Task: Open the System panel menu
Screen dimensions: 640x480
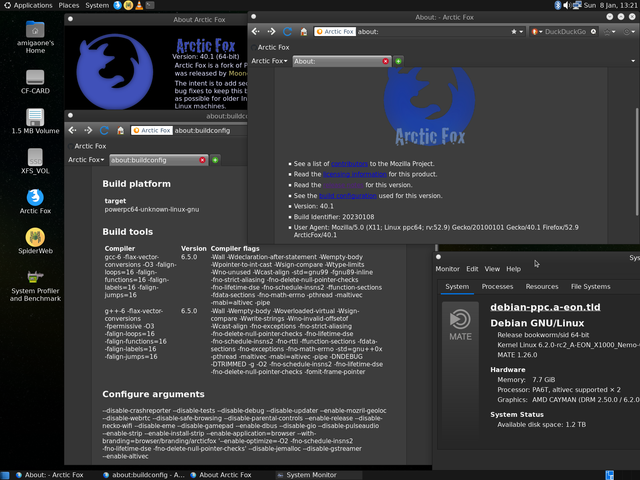Action: pyautogui.click(x=97, y=5)
